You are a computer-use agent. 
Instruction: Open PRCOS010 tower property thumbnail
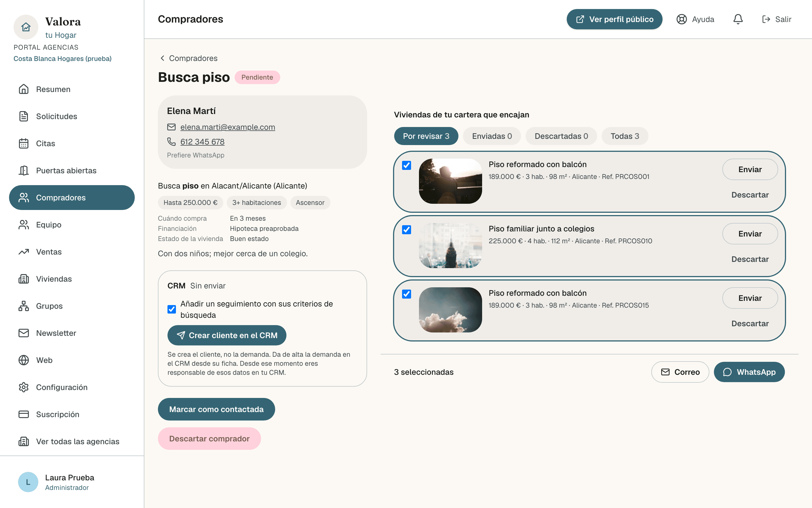coord(450,246)
